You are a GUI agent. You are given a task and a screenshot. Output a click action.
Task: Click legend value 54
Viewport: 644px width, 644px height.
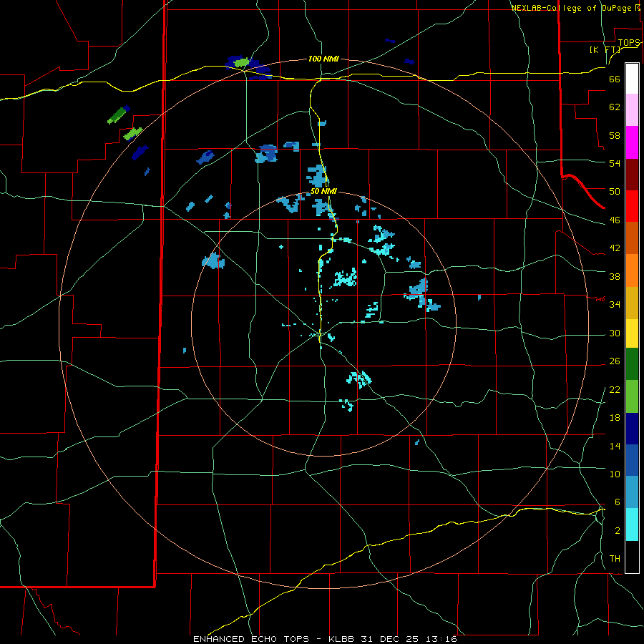point(615,163)
